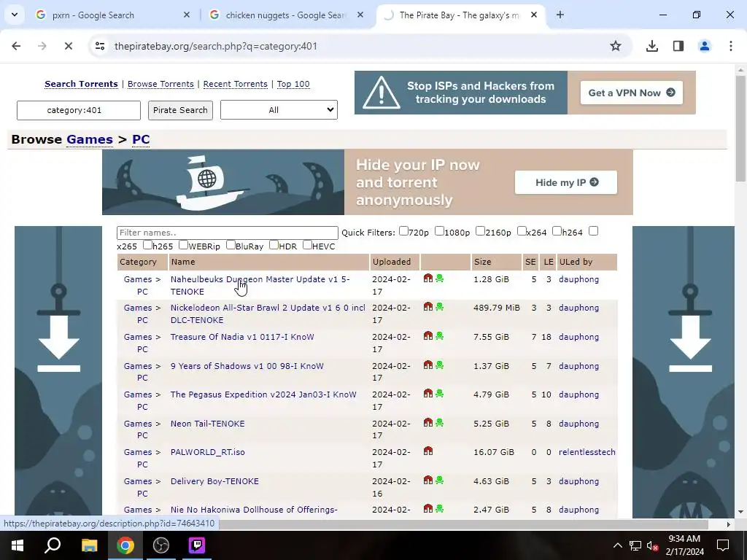Click the magnet icon for 9 Years of Shadows

[x=427, y=365]
